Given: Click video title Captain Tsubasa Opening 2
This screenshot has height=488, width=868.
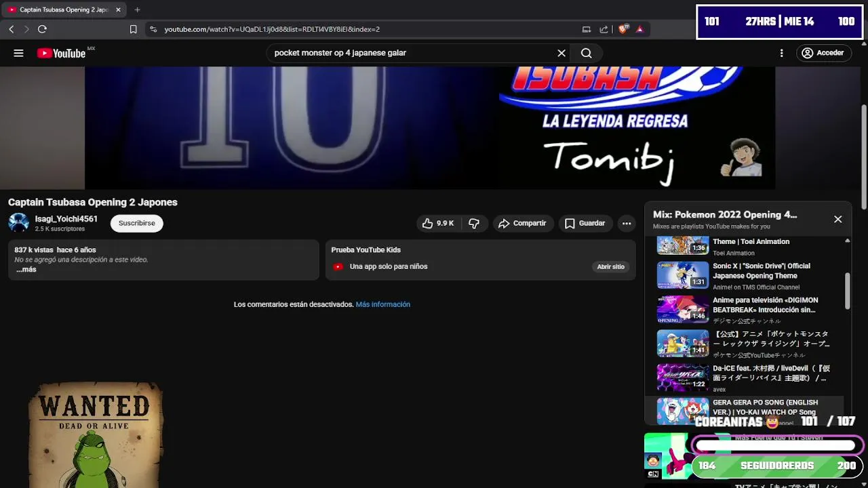Looking at the screenshot, I should [93, 202].
